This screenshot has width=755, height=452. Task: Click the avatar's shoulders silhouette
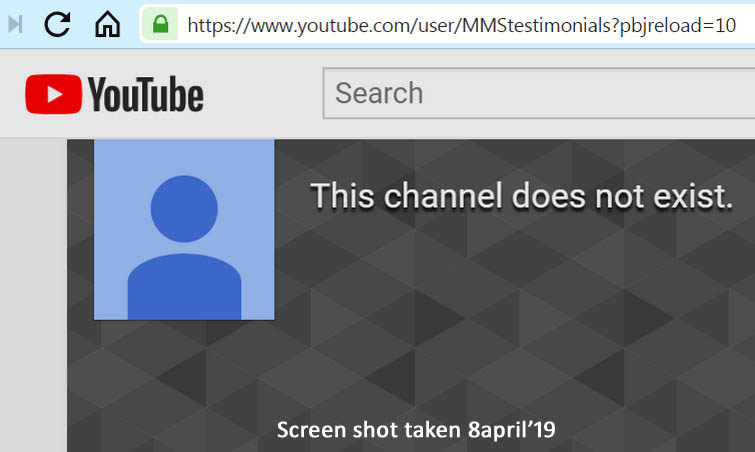[x=184, y=286]
